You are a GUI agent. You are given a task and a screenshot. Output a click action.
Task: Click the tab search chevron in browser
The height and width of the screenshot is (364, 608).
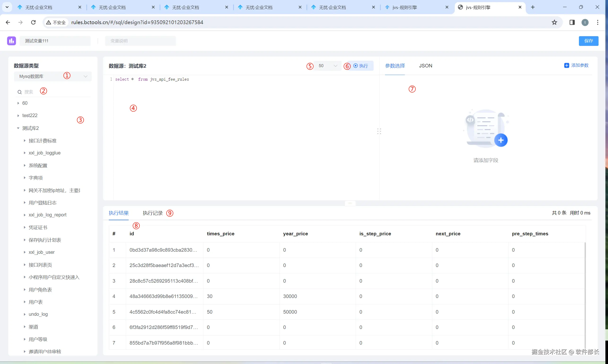[7, 7]
